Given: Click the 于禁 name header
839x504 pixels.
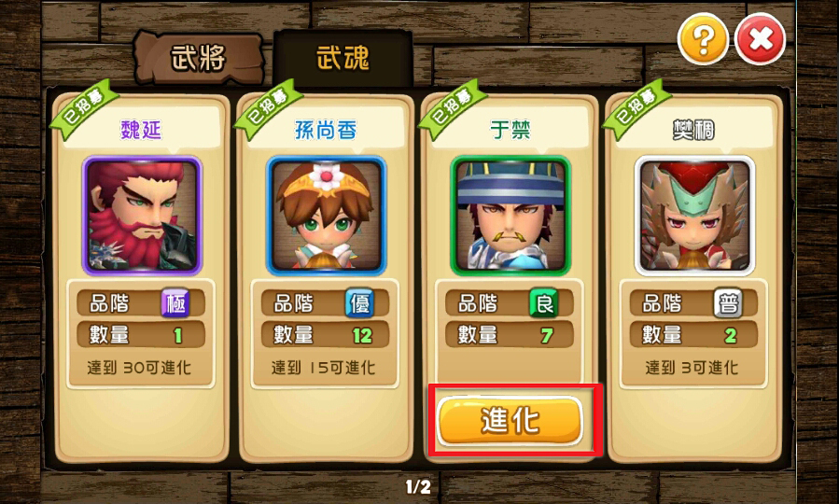Looking at the screenshot, I should [510, 130].
